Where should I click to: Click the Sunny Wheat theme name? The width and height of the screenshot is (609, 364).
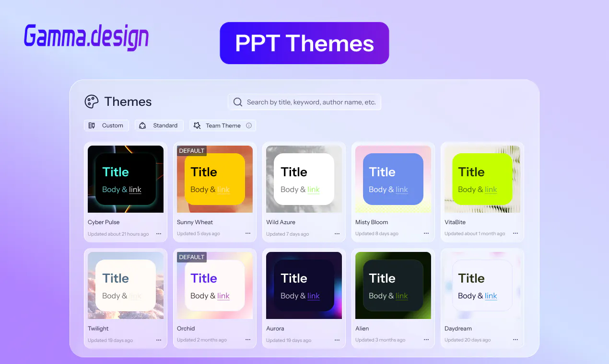pos(195,222)
